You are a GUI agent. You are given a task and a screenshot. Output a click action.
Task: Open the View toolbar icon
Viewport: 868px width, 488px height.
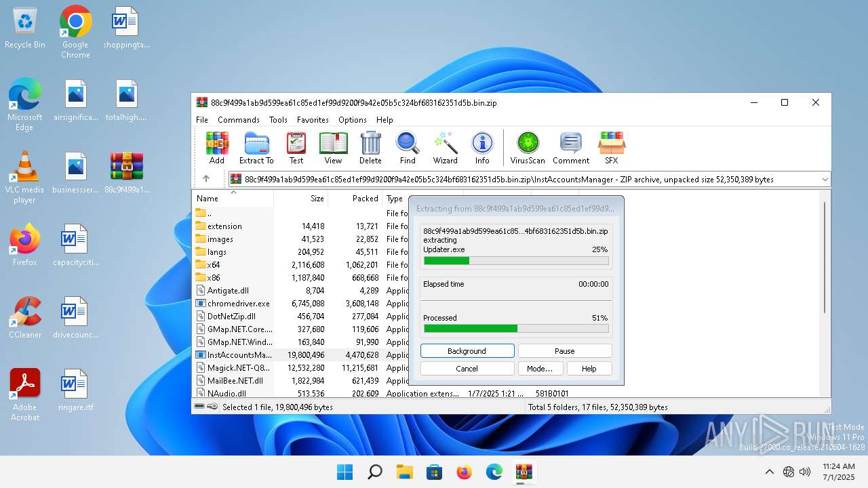333,148
